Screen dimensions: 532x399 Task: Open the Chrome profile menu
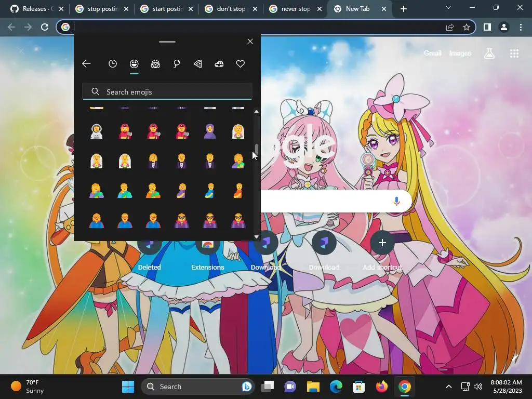[x=504, y=27]
